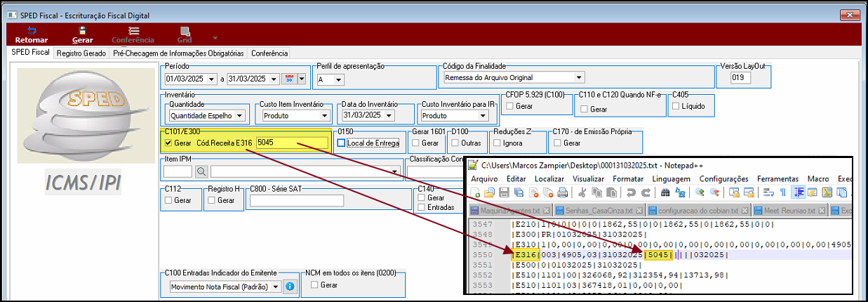The image size is (868, 302).
Task: Click the Retornar toolbar button
Action: pyautogui.click(x=32, y=35)
